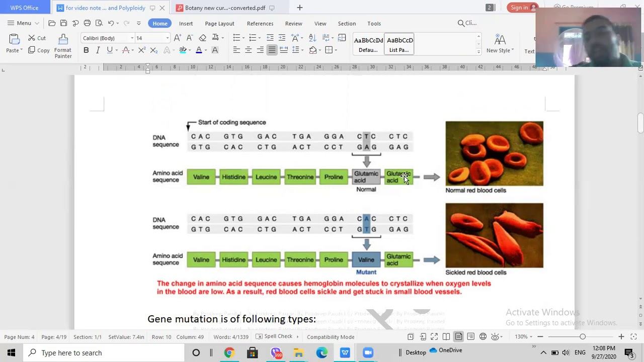Open the font color picker
Viewport: 644px width, 362px height.
199,50
